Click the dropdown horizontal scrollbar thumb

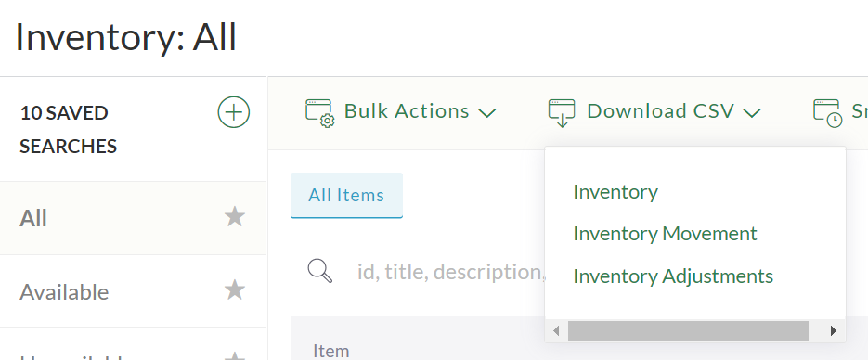[x=688, y=330]
